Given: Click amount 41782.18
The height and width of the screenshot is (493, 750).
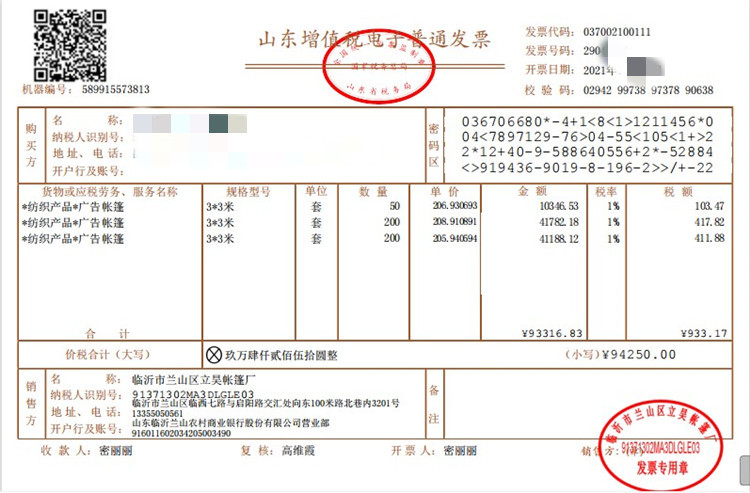Looking at the screenshot, I should 559,222.
